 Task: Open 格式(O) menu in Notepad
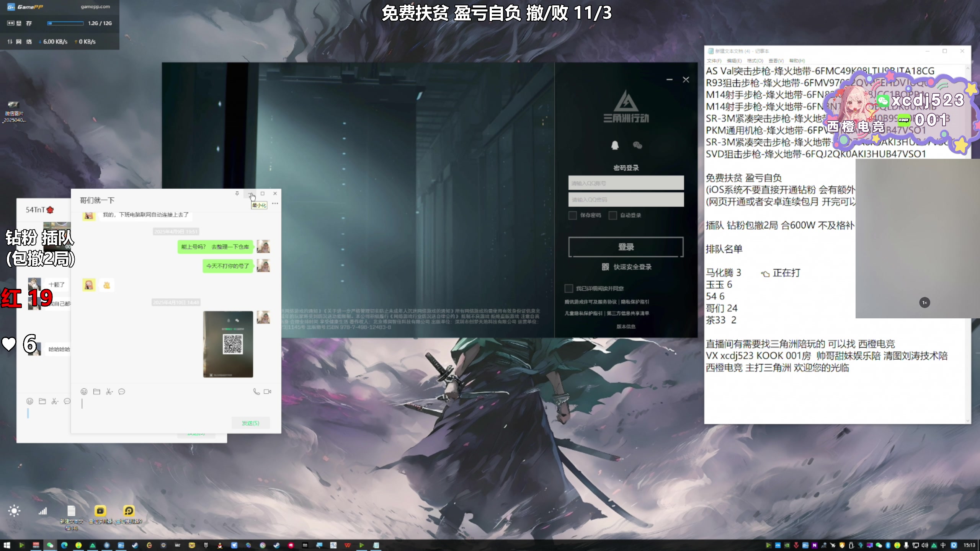pos(755,61)
